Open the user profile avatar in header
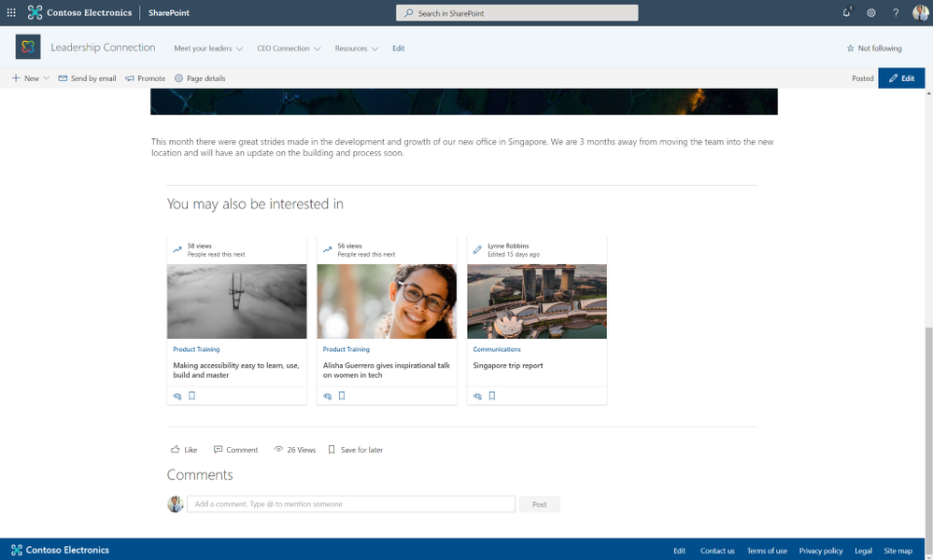The height and width of the screenshot is (560, 933). coord(921,12)
